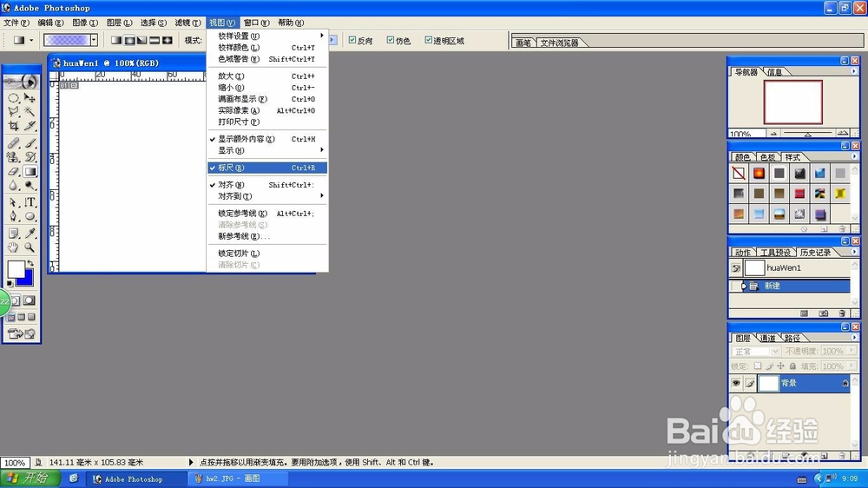Select the Clone Stamp tool
This screenshot has width=868, height=488.
[13, 157]
